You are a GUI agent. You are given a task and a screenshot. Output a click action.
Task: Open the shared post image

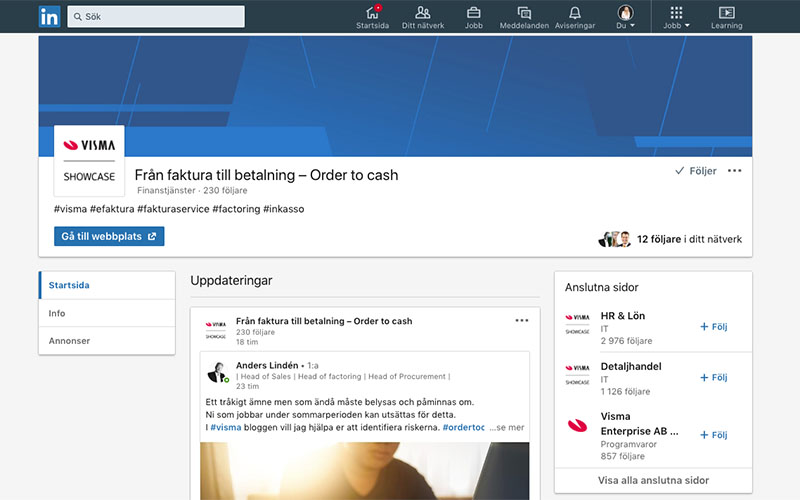click(364, 471)
